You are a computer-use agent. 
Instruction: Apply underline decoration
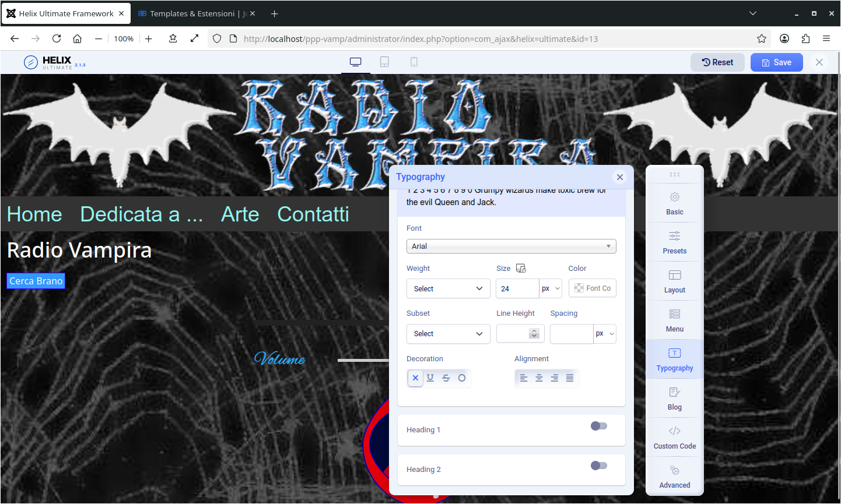point(430,378)
